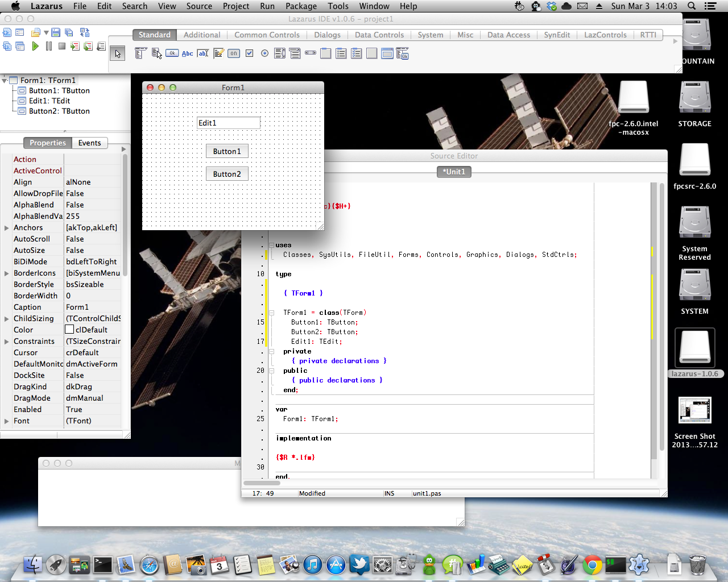Select the TEdit component icon
Viewport: 728px width, 582px height.
point(203,53)
